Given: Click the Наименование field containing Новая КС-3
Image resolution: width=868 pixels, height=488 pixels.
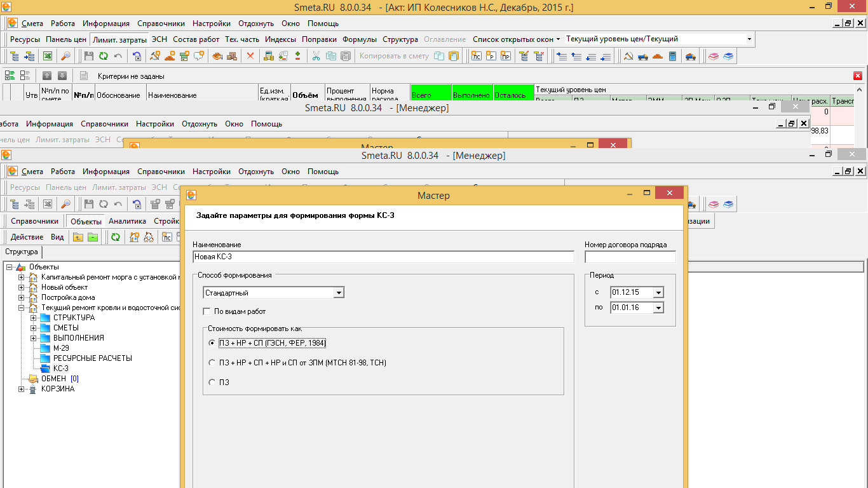Looking at the screenshot, I should 383,257.
